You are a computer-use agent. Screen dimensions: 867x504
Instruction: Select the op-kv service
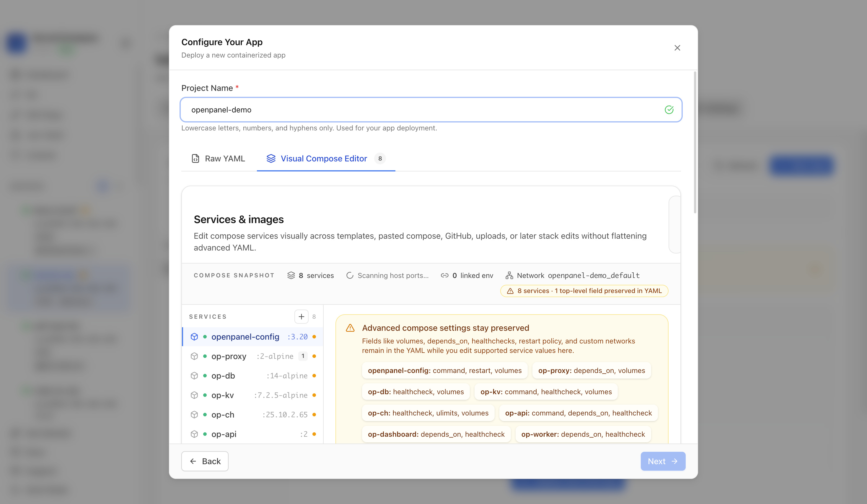[x=252, y=395]
